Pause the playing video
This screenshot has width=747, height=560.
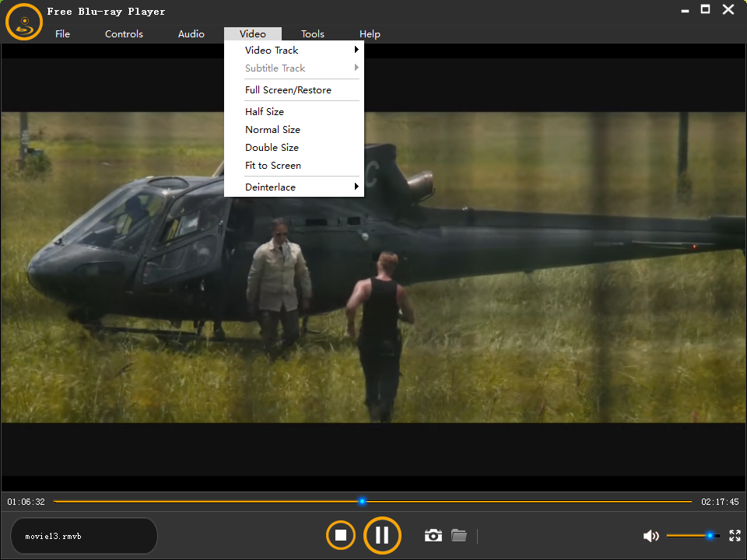[382, 535]
